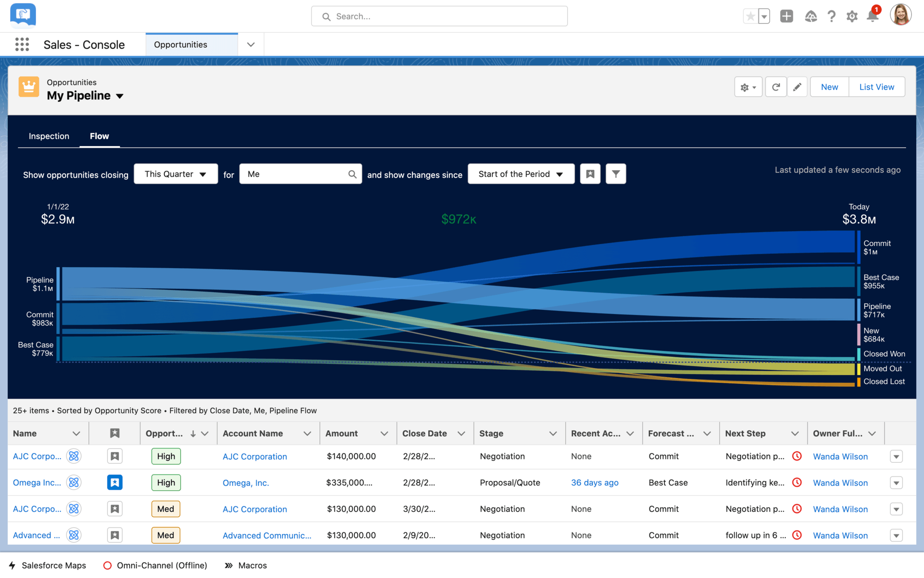Switch to the Inspection tab
This screenshot has width=924, height=578.
49,136
